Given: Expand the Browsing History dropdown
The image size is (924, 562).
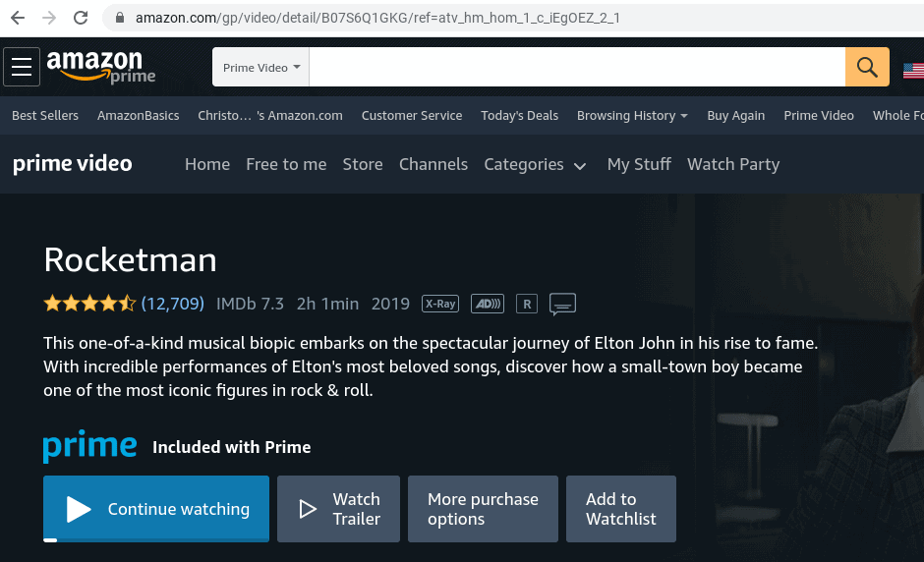Looking at the screenshot, I should (632, 116).
